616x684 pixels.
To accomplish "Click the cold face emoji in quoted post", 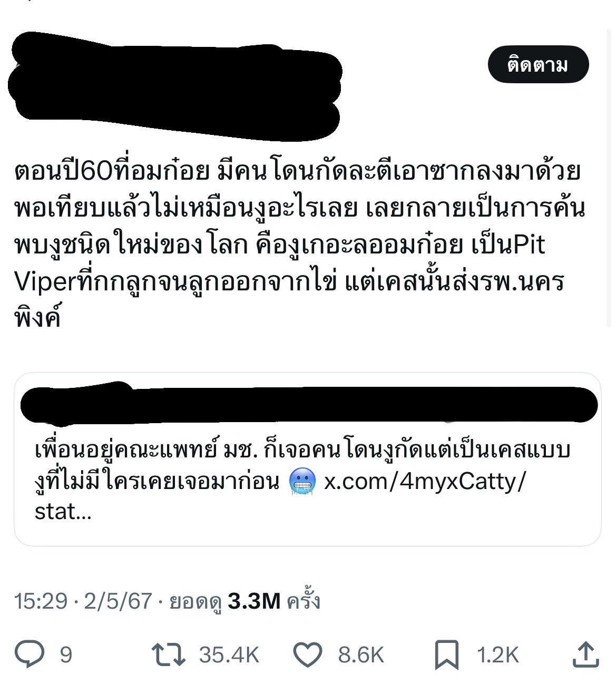I will (302, 482).
